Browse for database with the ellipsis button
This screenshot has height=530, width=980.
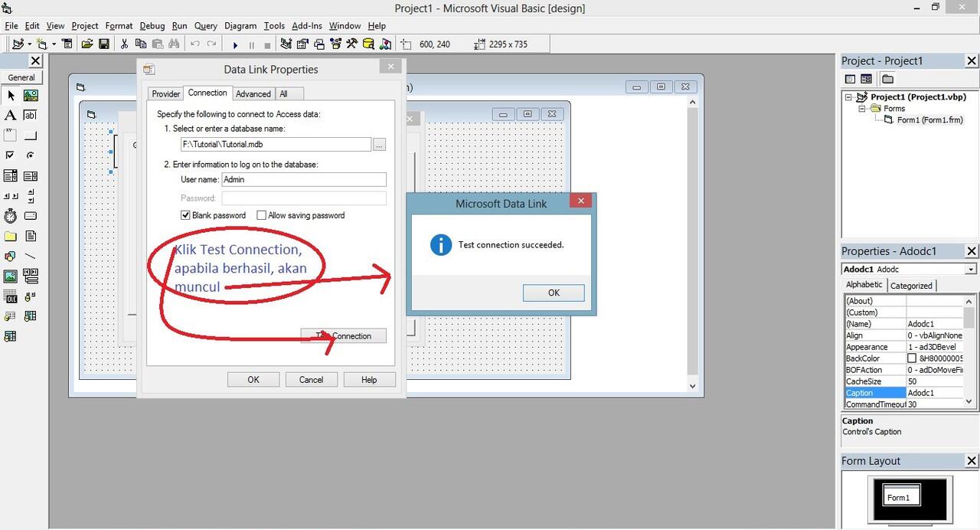click(x=380, y=144)
